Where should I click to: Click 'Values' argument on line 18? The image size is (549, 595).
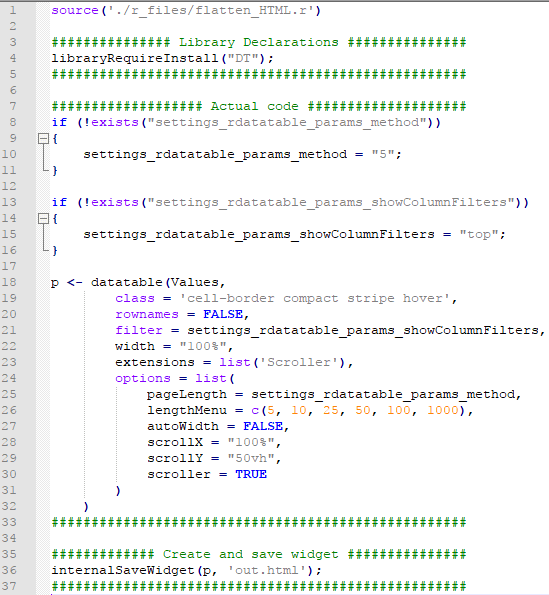coord(195,282)
